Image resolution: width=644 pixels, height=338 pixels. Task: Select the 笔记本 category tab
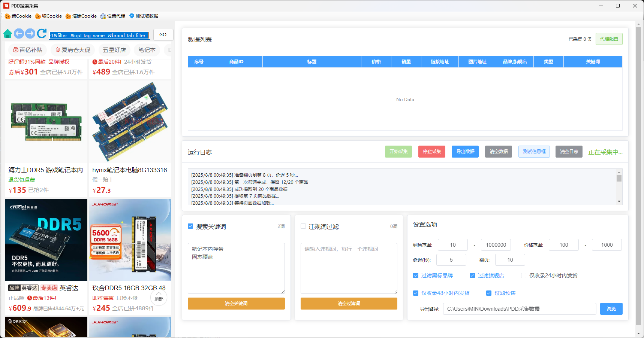147,50
